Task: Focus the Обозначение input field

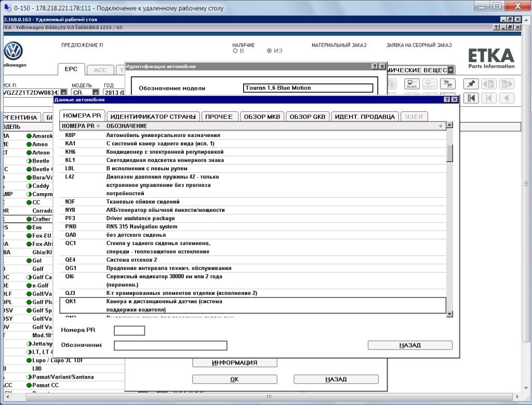Action: (170, 345)
